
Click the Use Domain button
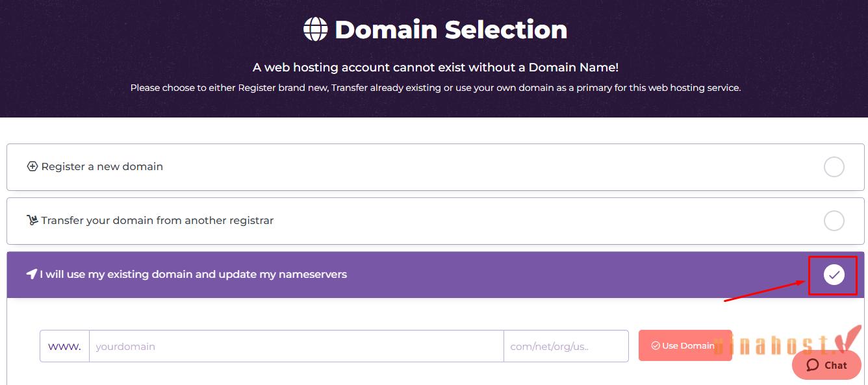pos(680,345)
